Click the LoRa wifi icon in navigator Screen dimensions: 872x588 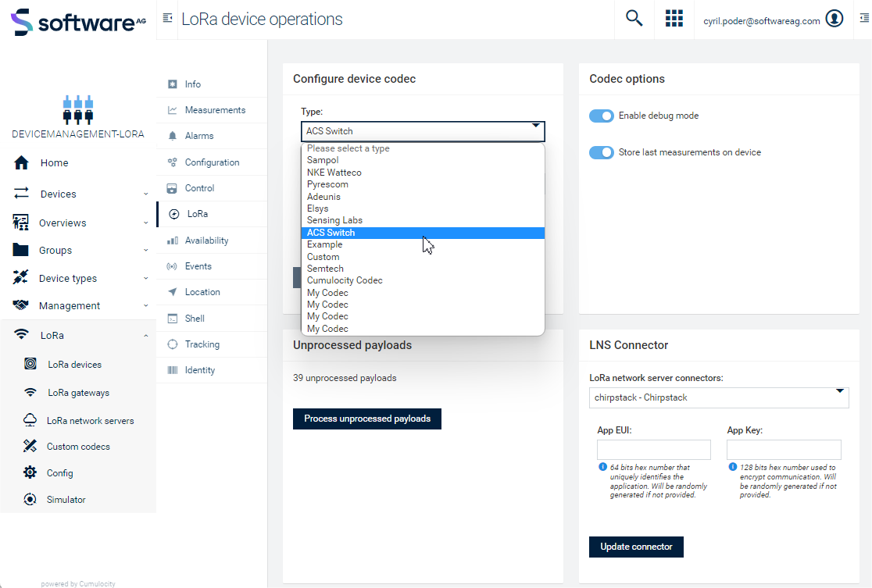pos(21,334)
